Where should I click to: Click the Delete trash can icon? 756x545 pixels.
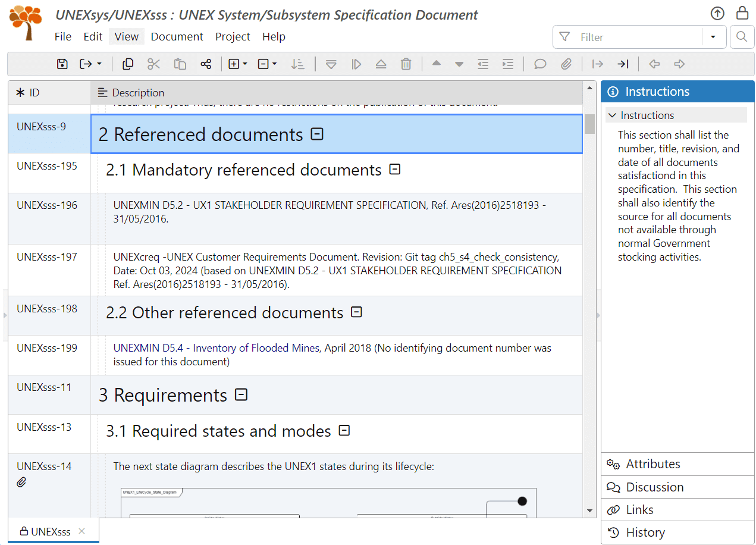[406, 64]
